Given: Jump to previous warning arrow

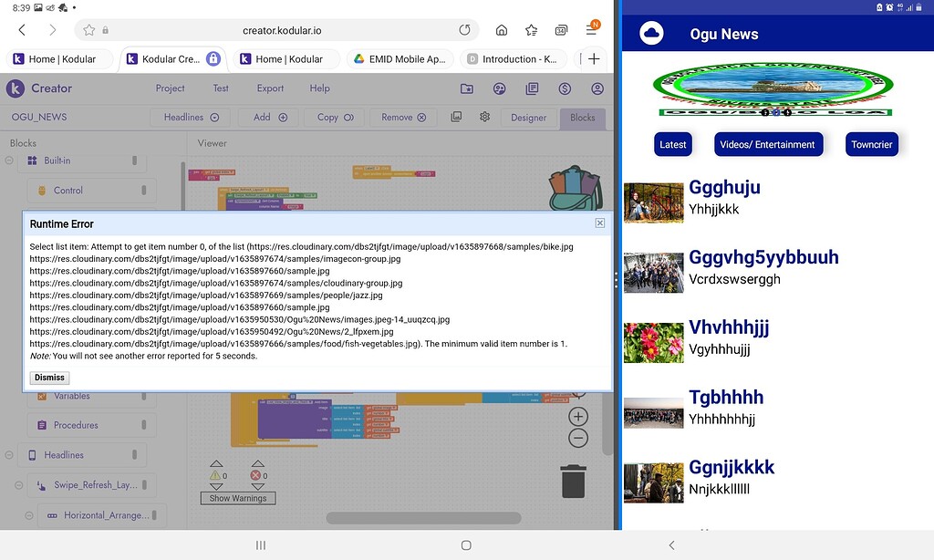Looking at the screenshot, I should [x=216, y=463].
